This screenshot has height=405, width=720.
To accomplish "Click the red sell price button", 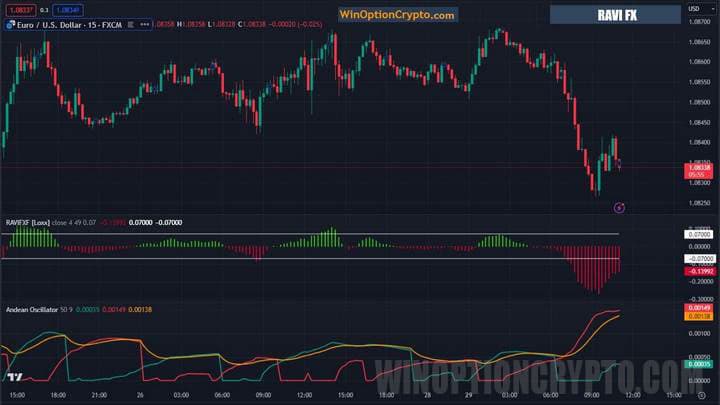I will pyautogui.click(x=21, y=10).
